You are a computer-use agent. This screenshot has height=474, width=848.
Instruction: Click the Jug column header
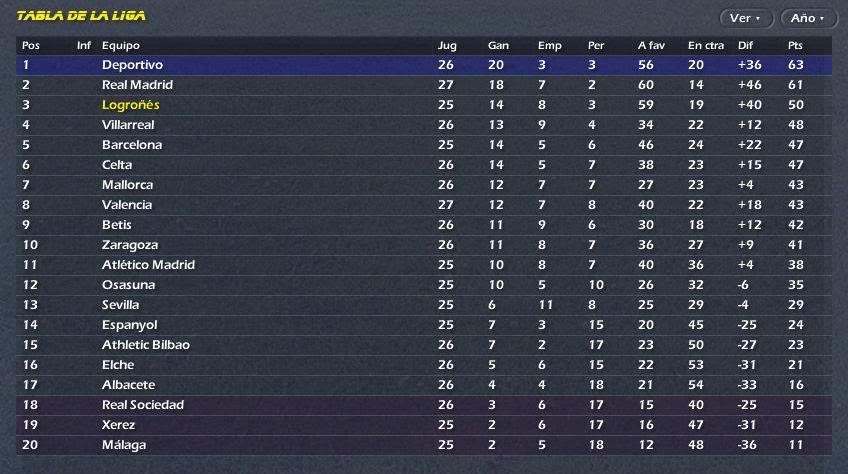tap(447, 45)
